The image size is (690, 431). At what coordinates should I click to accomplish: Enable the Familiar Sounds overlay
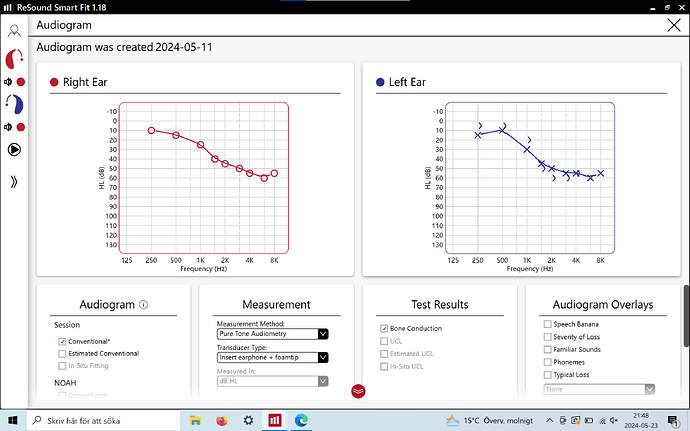click(x=547, y=350)
